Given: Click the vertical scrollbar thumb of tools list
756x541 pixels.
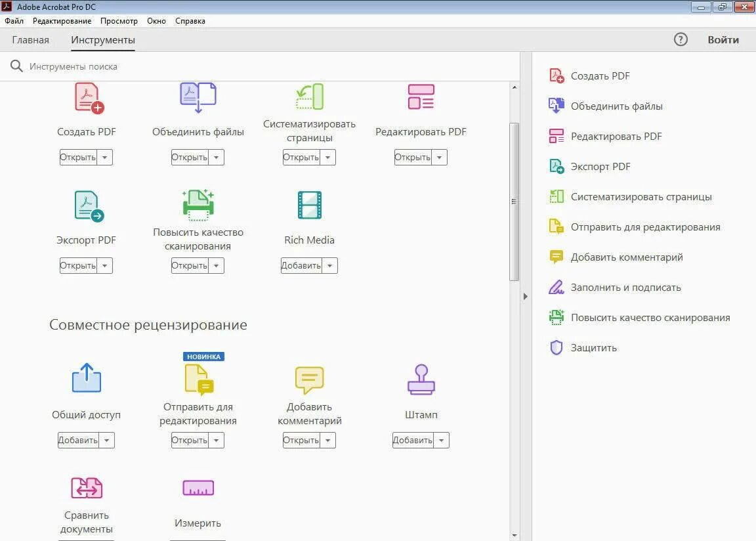Looking at the screenshot, I should click(x=514, y=202).
